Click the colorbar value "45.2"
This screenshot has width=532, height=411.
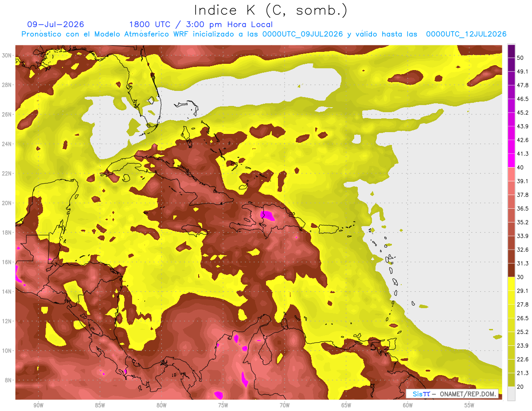[523, 113]
